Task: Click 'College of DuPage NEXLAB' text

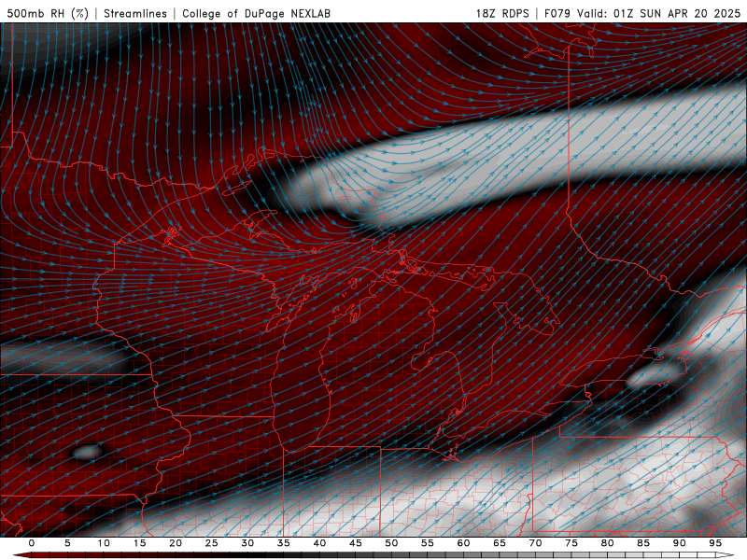Action: coord(256,13)
